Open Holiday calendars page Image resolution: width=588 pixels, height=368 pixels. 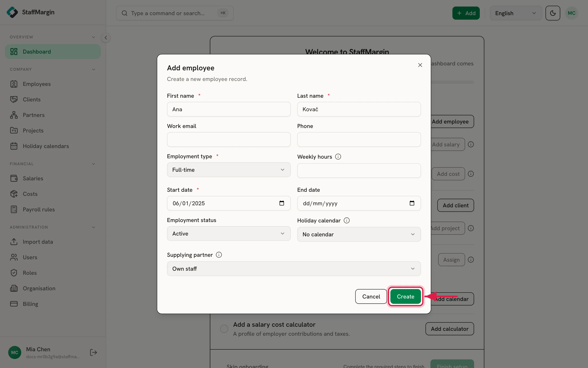tap(53, 146)
